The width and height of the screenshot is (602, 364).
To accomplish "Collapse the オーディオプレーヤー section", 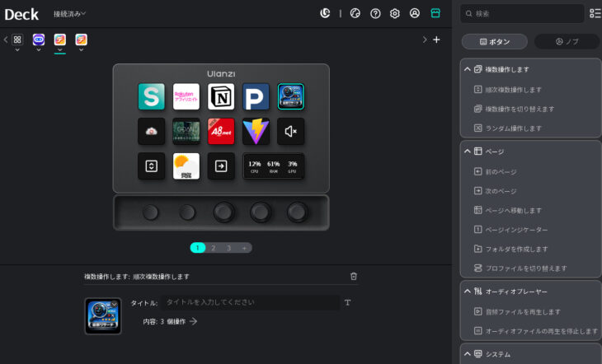I will click(x=468, y=292).
